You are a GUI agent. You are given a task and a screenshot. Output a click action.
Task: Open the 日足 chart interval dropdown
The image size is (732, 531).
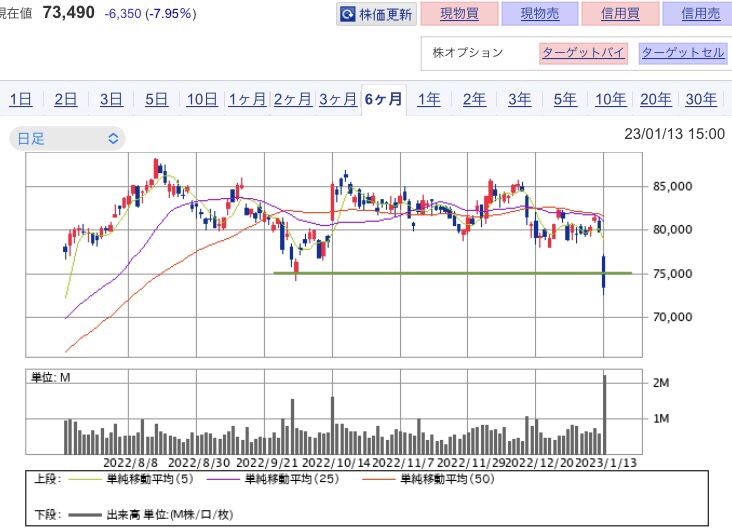[67, 139]
